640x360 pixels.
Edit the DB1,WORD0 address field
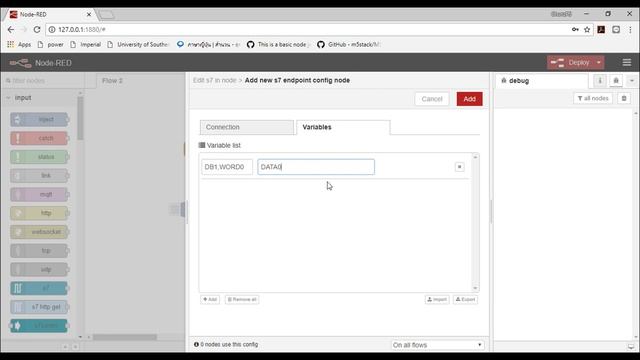click(x=227, y=167)
